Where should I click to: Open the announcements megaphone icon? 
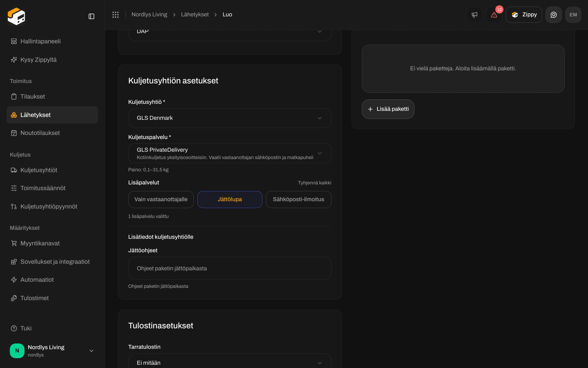click(474, 15)
